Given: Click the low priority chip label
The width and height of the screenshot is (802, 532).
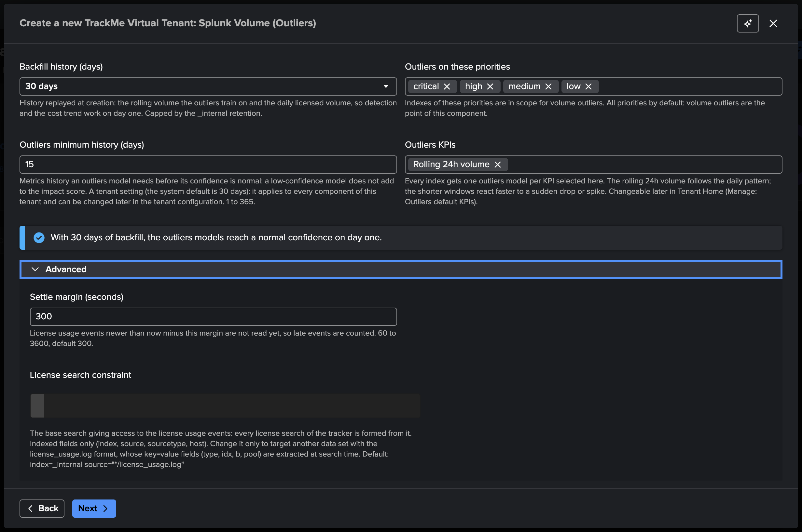Looking at the screenshot, I should (x=574, y=86).
